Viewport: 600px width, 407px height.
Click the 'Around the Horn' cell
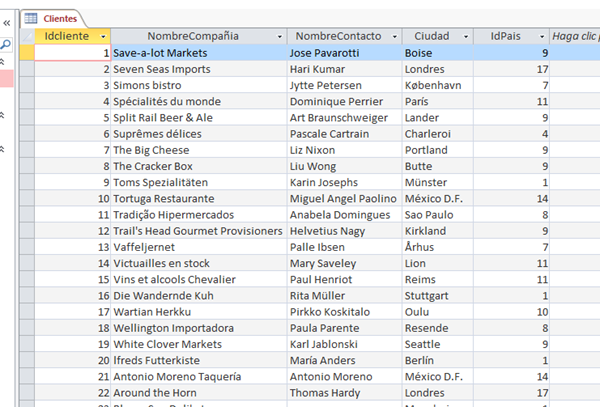click(x=199, y=393)
